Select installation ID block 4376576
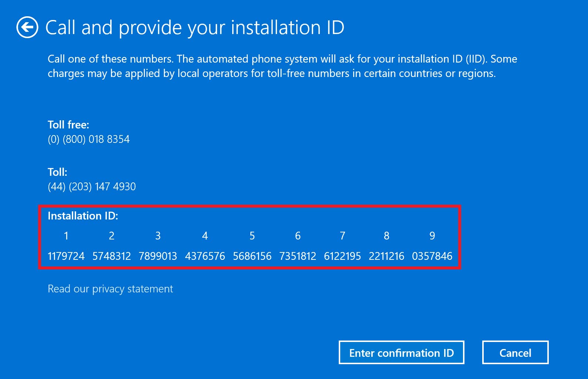The width and height of the screenshot is (588, 379). 205,256
